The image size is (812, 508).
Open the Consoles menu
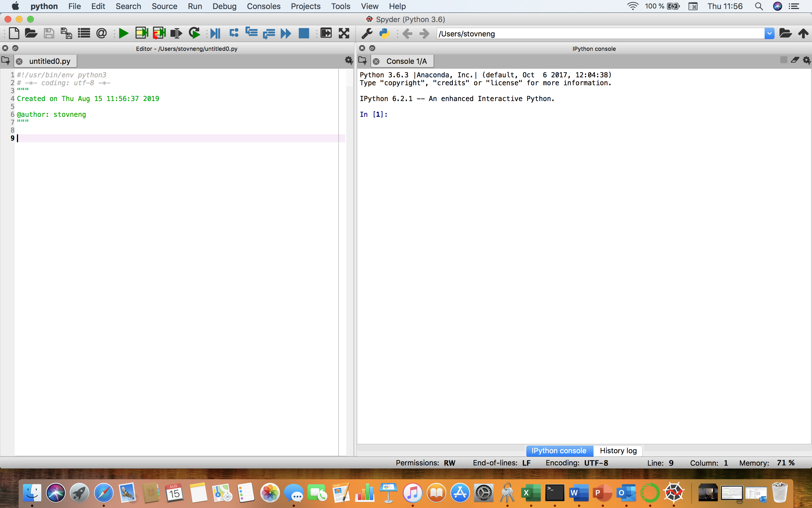click(264, 6)
